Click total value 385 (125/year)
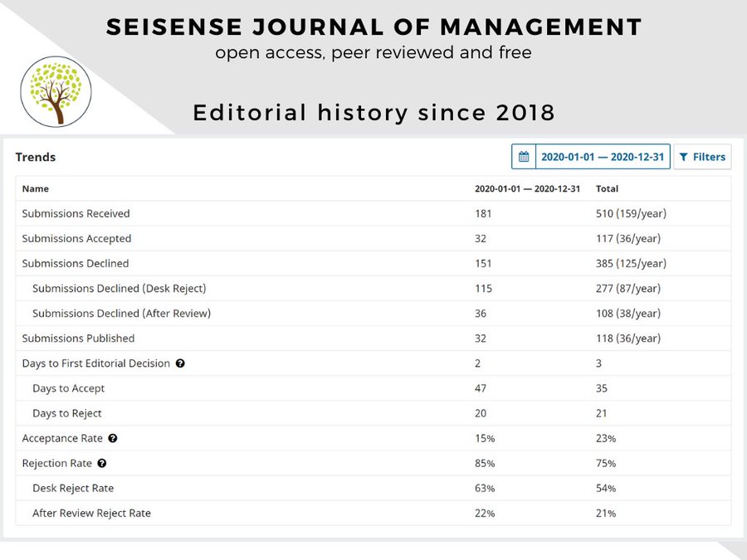 pyautogui.click(x=631, y=263)
